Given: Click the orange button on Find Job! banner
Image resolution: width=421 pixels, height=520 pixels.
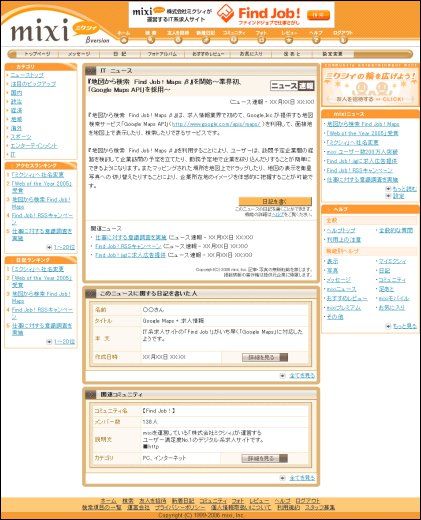Looking at the screenshot, I should click(318, 15).
